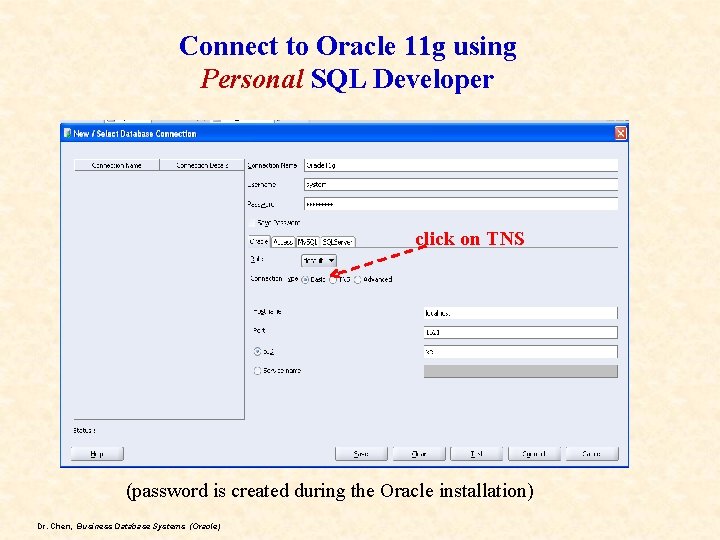Click the Test button
Image resolution: width=720 pixels, height=540 pixels.
pos(476,454)
